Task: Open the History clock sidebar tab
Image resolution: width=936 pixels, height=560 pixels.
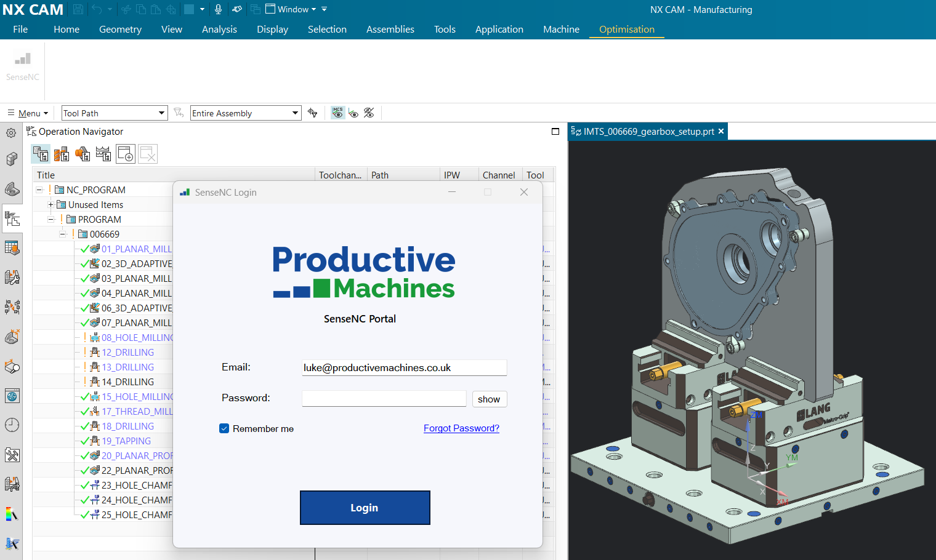Action: (x=12, y=425)
